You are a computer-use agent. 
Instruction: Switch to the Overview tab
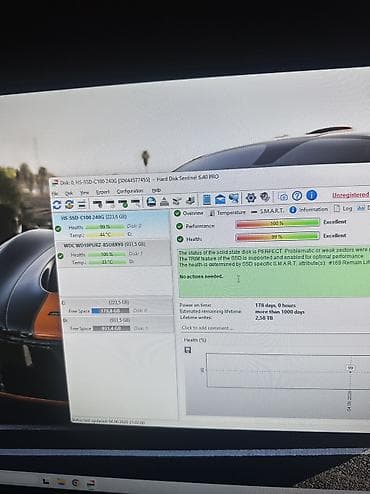(x=189, y=213)
